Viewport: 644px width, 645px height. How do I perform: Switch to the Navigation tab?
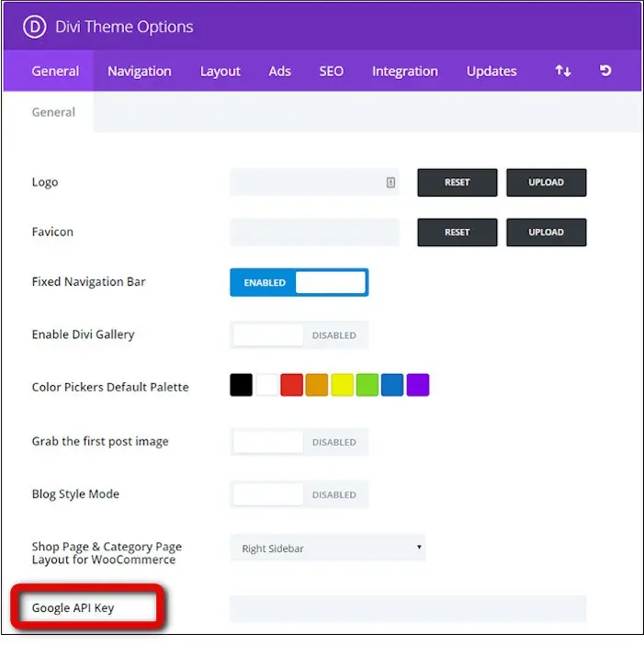(x=139, y=71)
